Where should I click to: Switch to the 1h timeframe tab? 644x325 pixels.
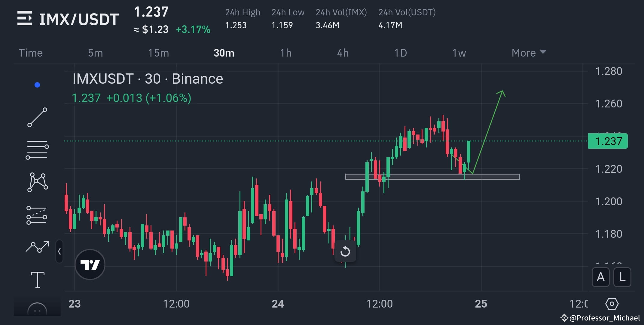point(285,53)
